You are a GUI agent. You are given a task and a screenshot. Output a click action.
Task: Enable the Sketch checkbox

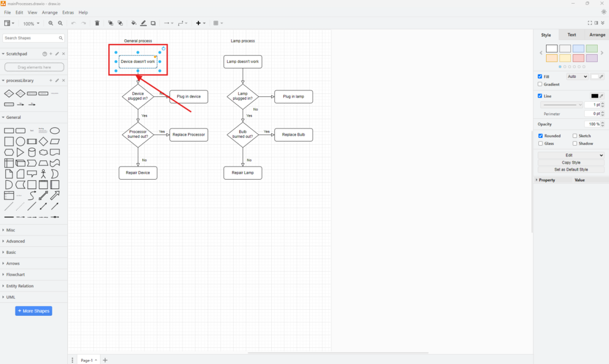click(x=575, y=136)
